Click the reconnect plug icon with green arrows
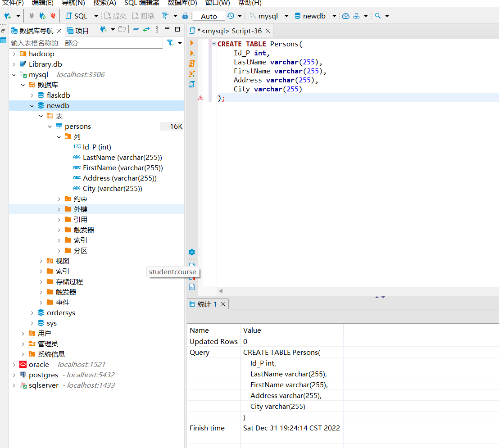 click(x=42, y=16)
